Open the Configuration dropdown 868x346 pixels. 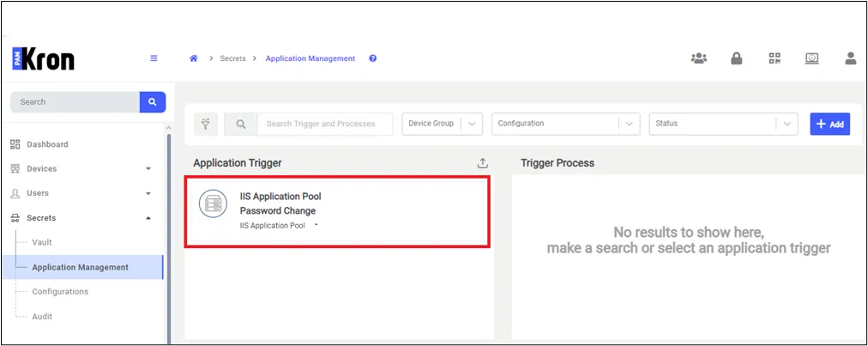coord(566,124)
